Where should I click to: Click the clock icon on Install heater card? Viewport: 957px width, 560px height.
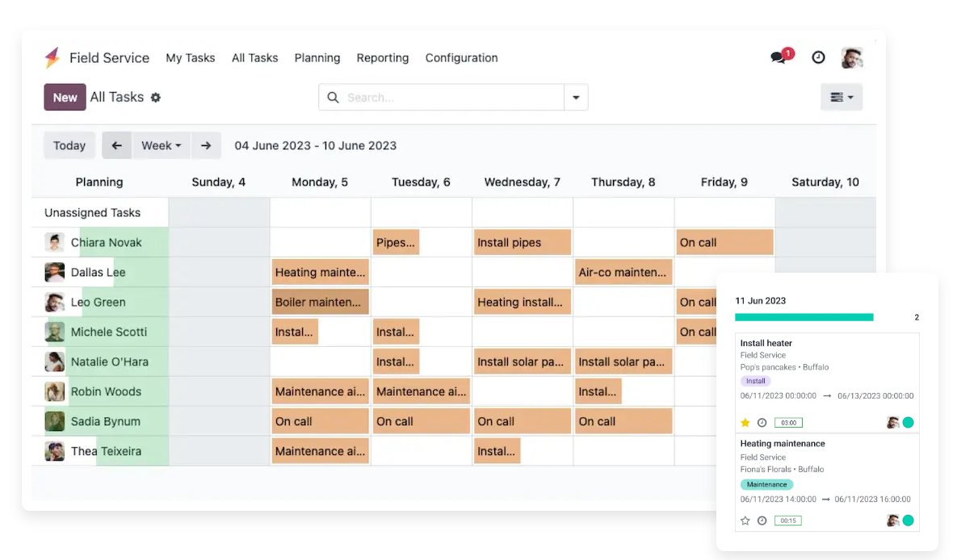762,423
